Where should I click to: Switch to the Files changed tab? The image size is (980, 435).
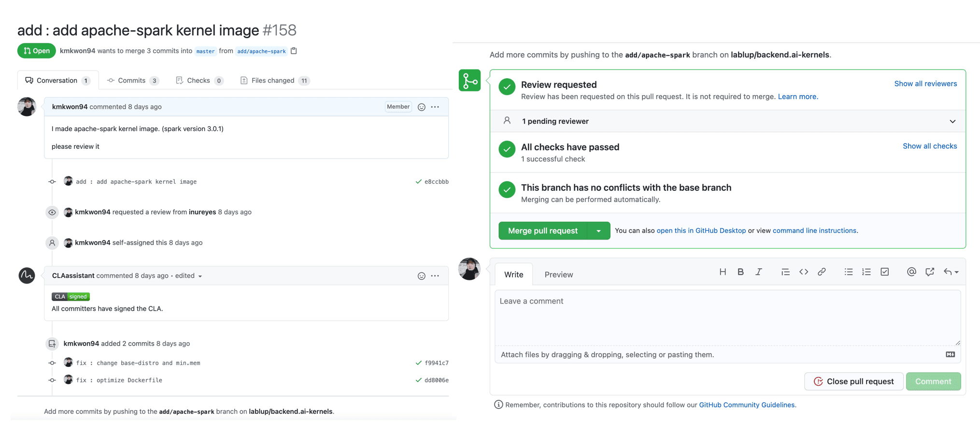tap(273, 81)
